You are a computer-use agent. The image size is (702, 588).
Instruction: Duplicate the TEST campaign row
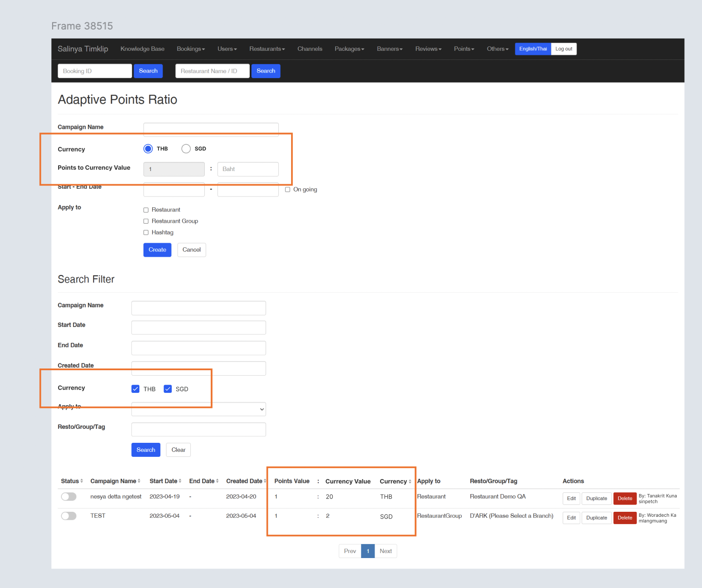596,518
